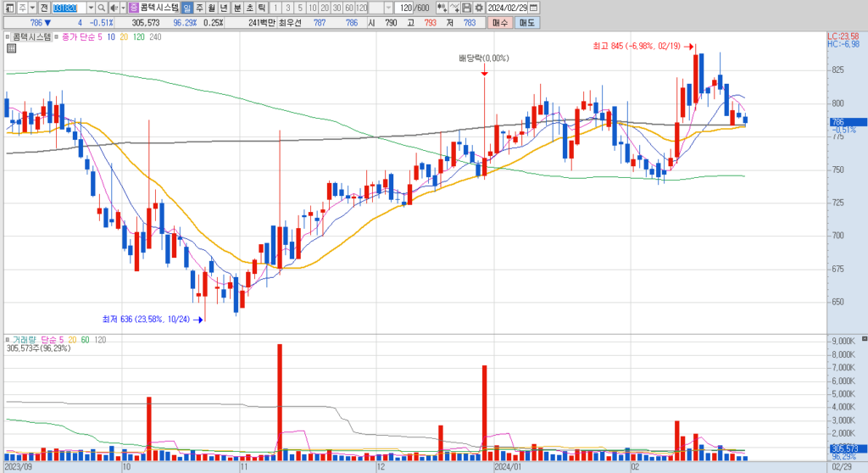Viewport: 868px width, 473px height.
Task: Click the 매도 sell button
Action: coord(526,23)
